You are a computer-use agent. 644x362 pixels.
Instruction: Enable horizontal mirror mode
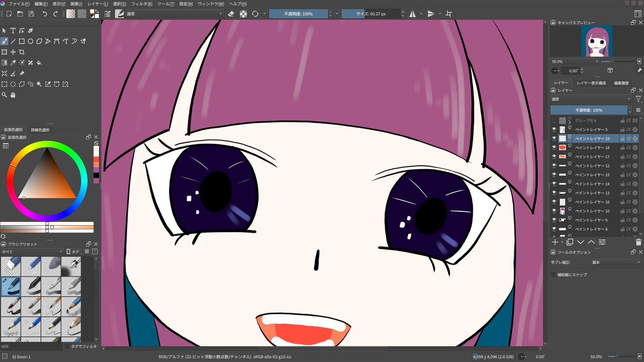(412, 13)
